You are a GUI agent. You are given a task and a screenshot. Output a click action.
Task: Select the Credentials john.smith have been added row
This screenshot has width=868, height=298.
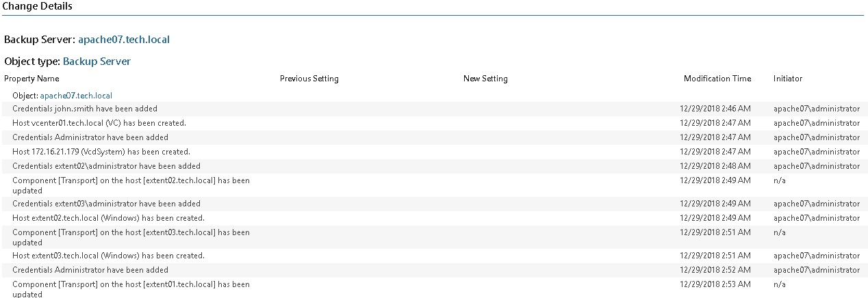click(x=434, y=109)
